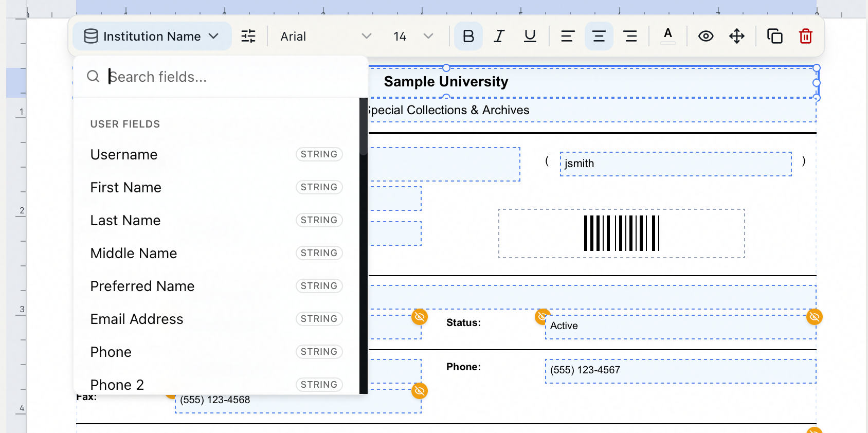Select the Email Address field

(216, 319)
